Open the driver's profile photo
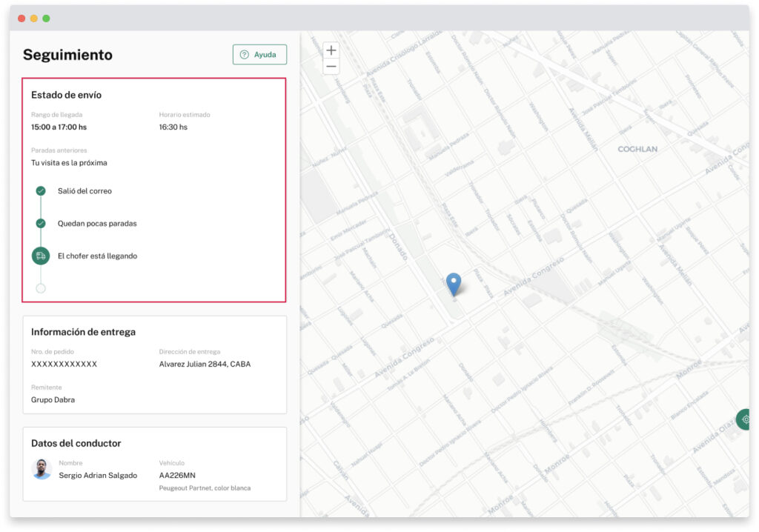The image size is (759, 532). [x=42, y=469]
